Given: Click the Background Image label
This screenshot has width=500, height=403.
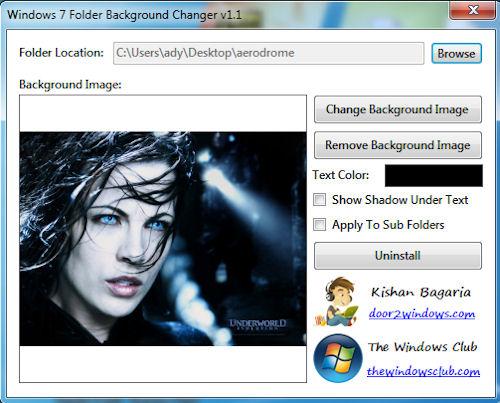Looking at the screenshot, I should click(70, 85).
